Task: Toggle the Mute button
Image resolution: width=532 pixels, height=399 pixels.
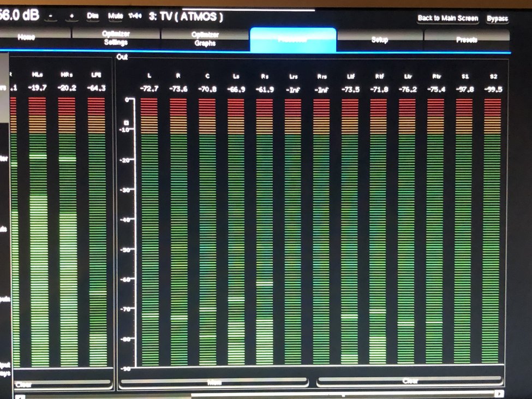Action: pos(115,16)
